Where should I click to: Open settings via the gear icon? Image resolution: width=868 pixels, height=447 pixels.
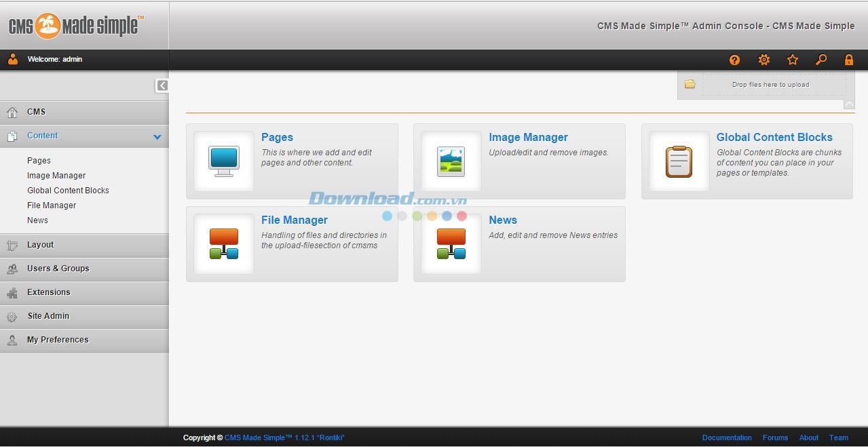[x=763, y=60]
